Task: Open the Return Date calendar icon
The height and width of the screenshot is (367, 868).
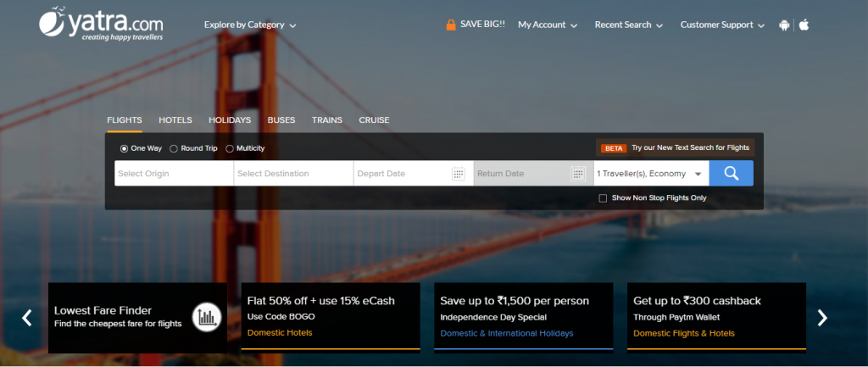Action: (578, 173)
